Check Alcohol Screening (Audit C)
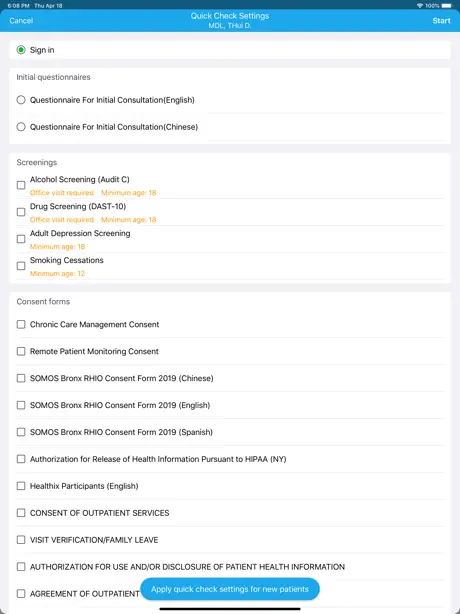460x614 pixels. 21,185
